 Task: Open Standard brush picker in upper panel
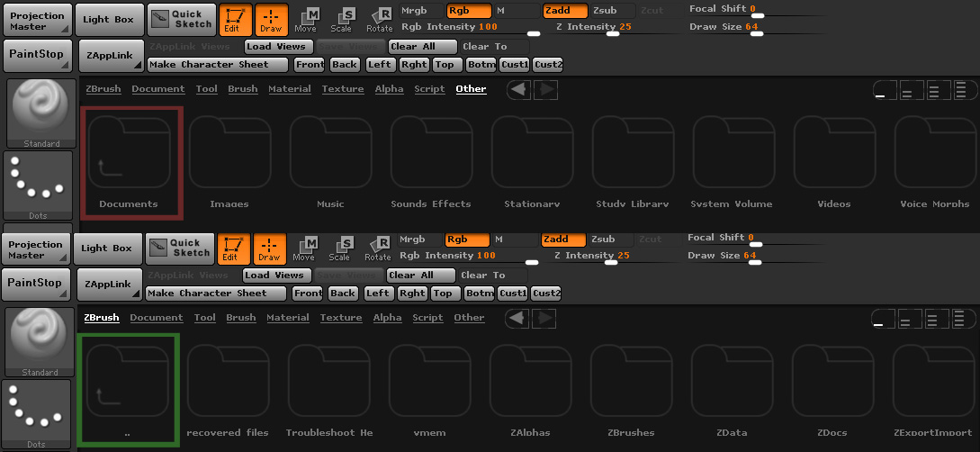[41, 113]
